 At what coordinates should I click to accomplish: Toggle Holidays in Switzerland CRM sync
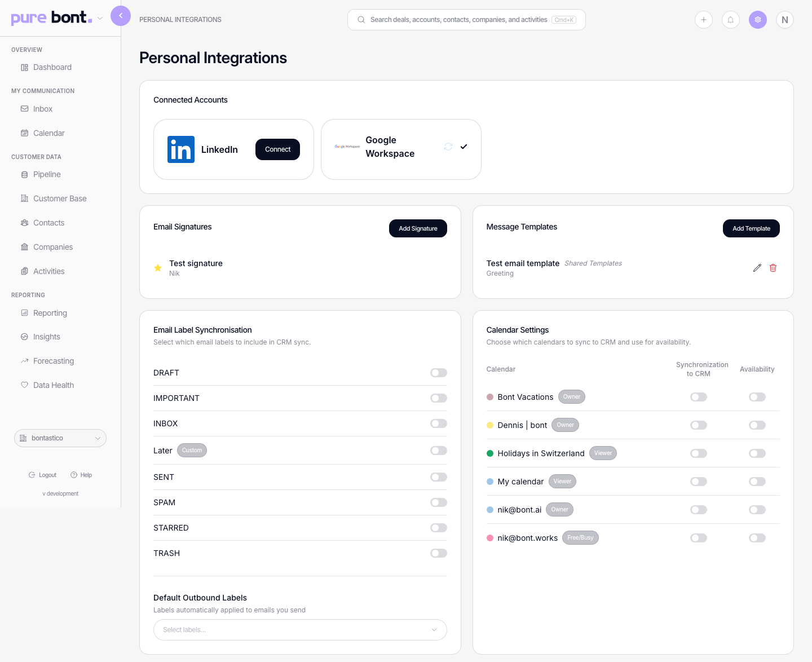pos(699,453)
